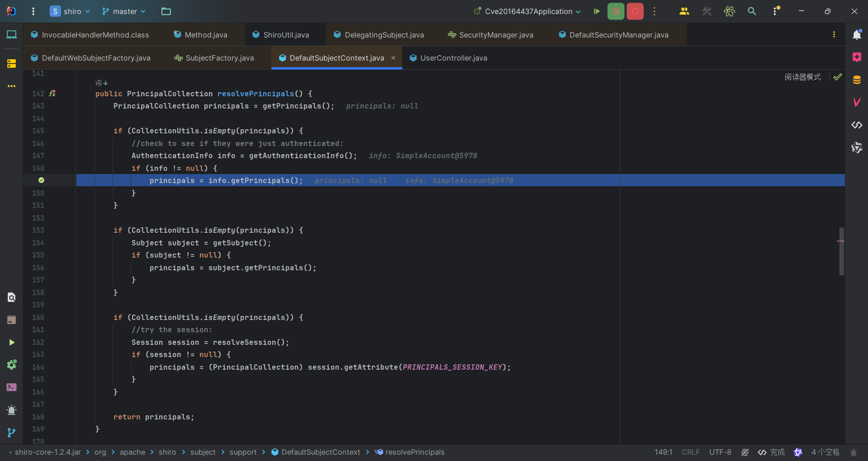
Task: Open the Terminal tool window
Action: [11, 387]
